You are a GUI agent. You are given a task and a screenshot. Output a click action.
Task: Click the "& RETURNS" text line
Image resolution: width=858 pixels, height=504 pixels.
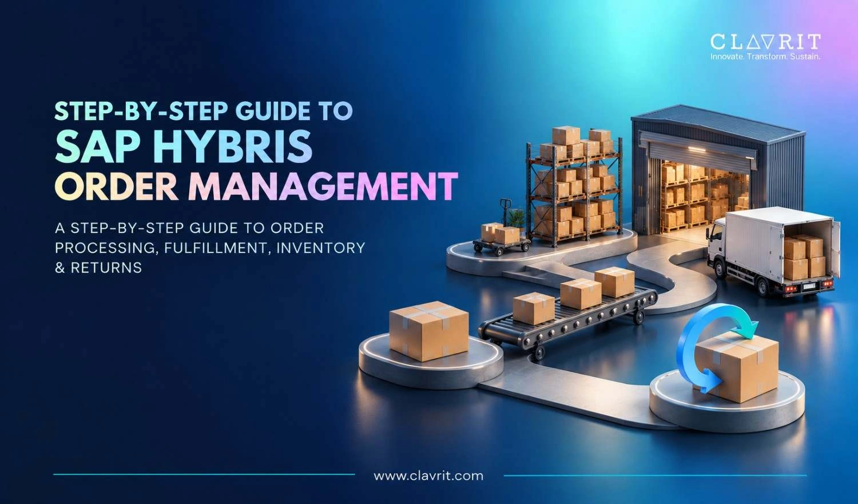click(x=98, y=267)
